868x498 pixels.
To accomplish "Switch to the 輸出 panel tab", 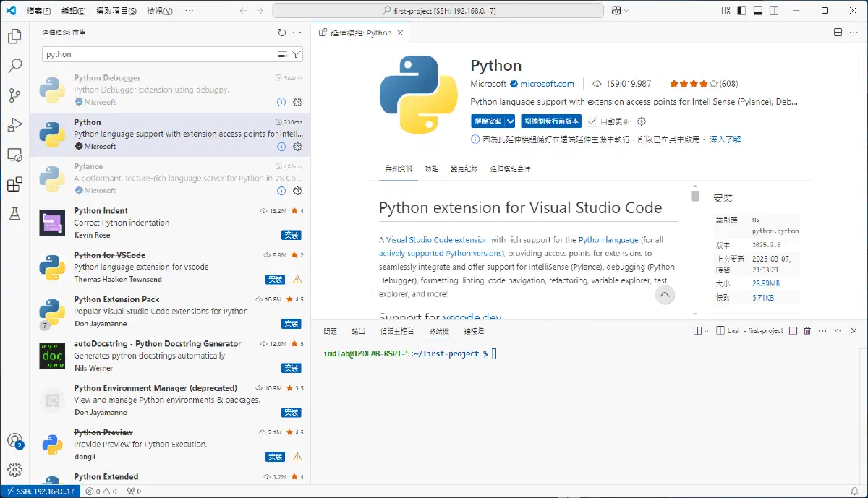I will tap(358, 330).
